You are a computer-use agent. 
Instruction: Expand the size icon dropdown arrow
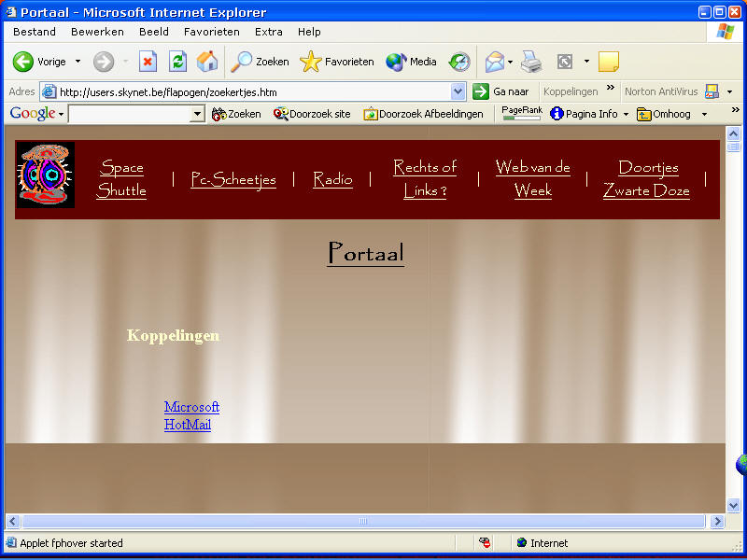click(586, 62)
